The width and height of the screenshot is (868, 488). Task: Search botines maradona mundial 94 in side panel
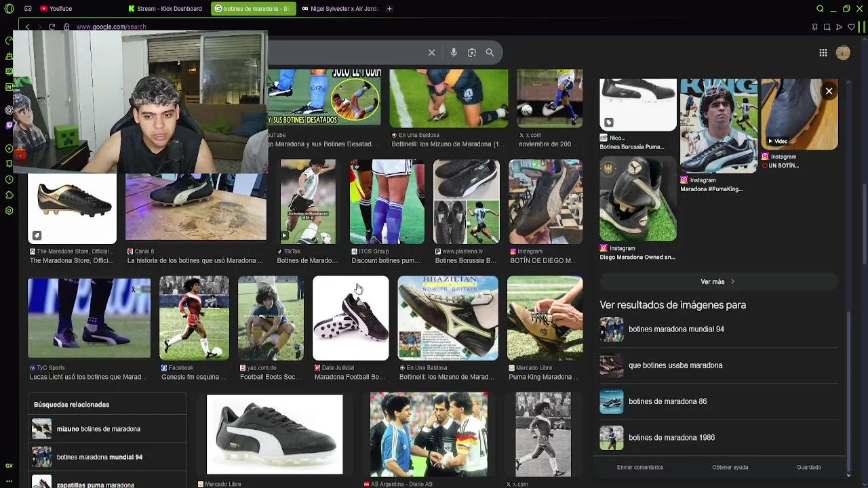click(719, 329)
